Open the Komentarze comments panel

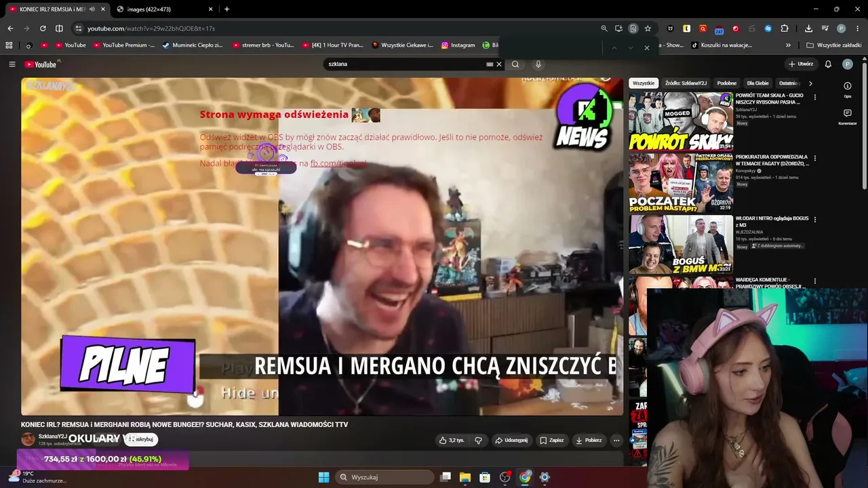pos(848,117)
